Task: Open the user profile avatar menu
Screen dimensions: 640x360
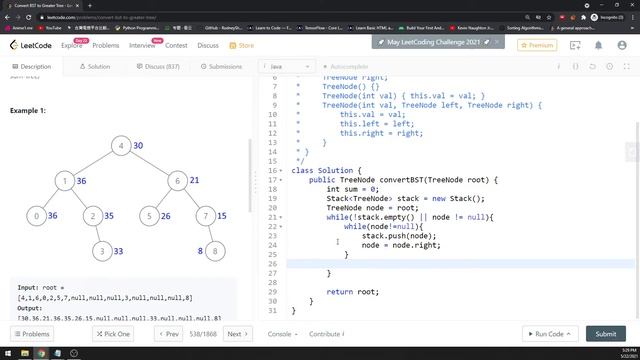Action: 622,45
